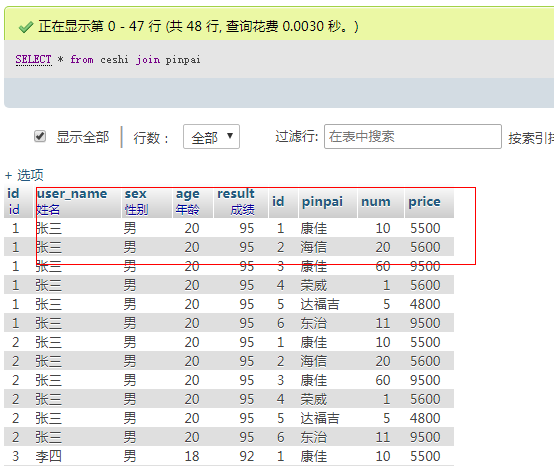Viewport: 554px width, 466px height.
Task: Click 'join' keyword in SQL query
Action: click(x=148, y=59)
